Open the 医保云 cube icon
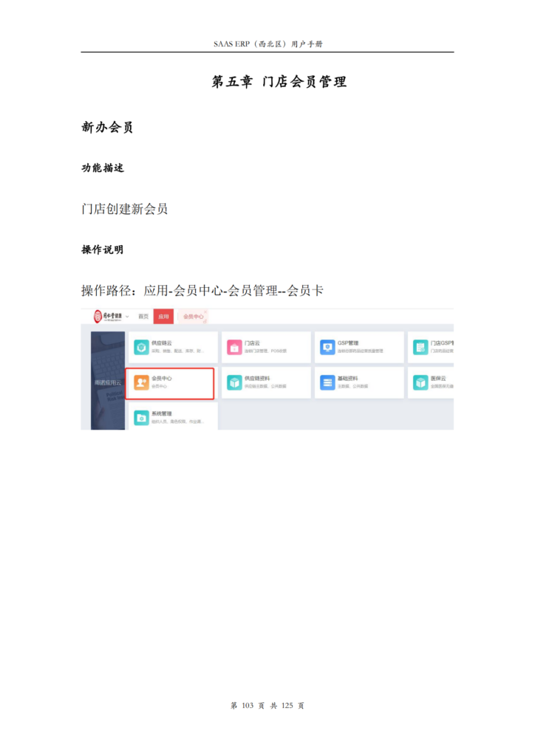The height and width of the screenshot is (756, 535). (x=420, y=382)
